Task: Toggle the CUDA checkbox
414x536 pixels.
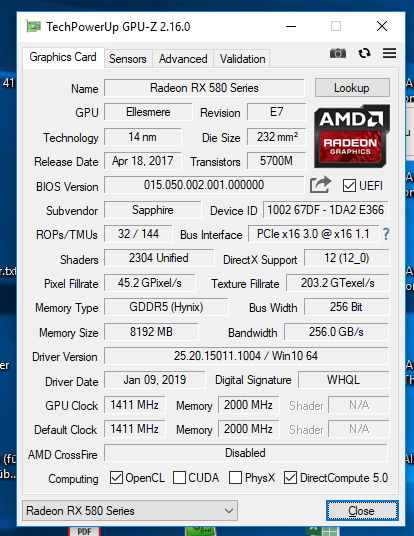Action: click(179, 478)
